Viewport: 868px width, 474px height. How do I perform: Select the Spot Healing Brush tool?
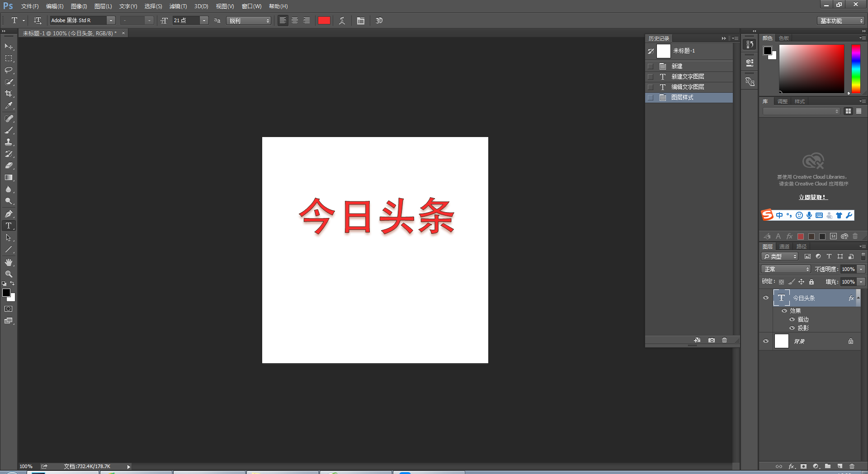click(x=9, y=118)
